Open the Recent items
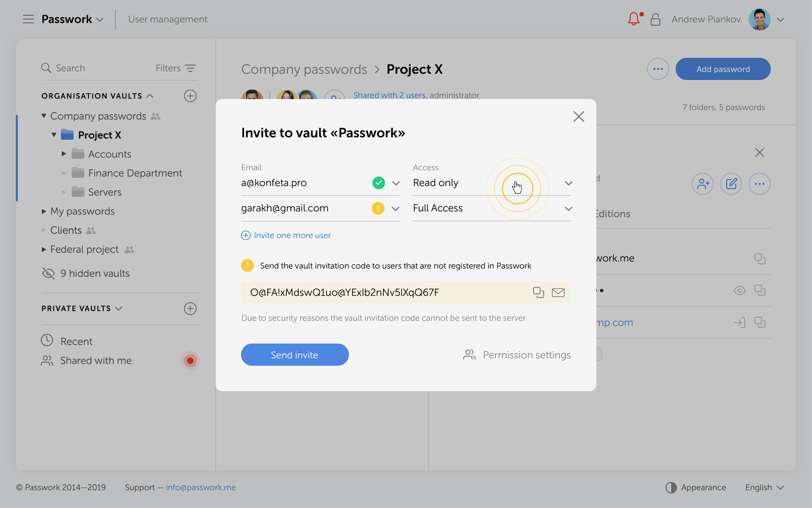The height and width of the screenshot is (508, 812). 67,341
